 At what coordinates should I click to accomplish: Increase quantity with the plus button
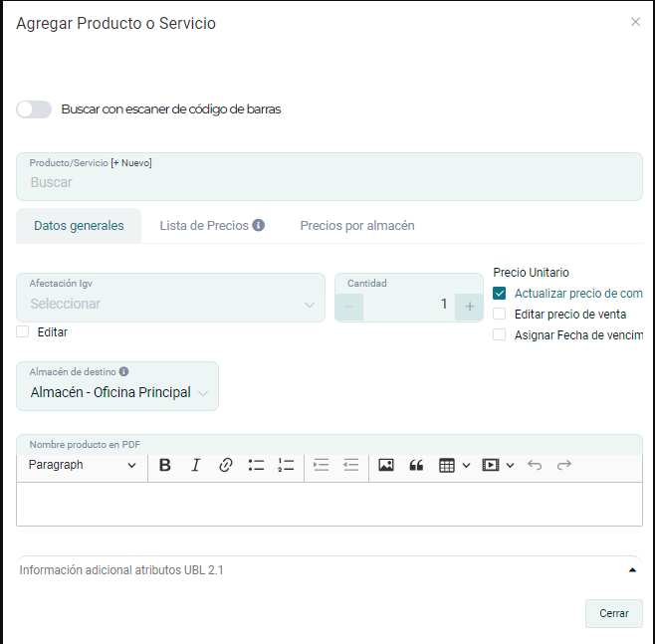(469, 306)
